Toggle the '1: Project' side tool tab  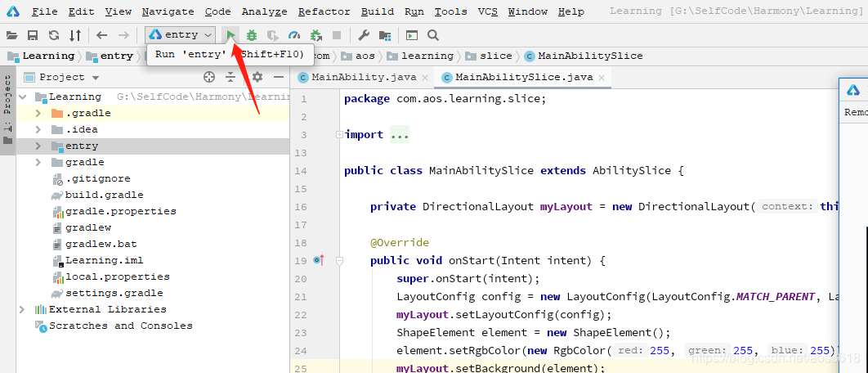click(x=7, y=110)
